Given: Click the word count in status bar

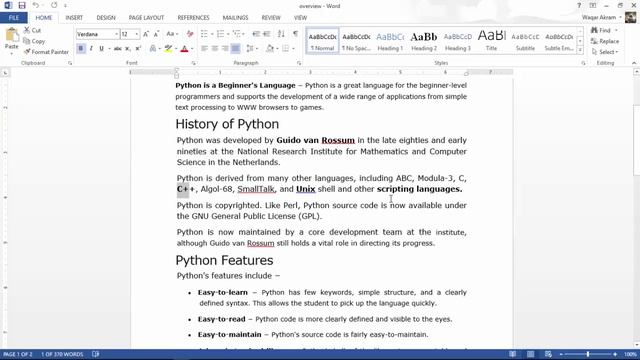Looking at the screenshot, I should [62, 354].
